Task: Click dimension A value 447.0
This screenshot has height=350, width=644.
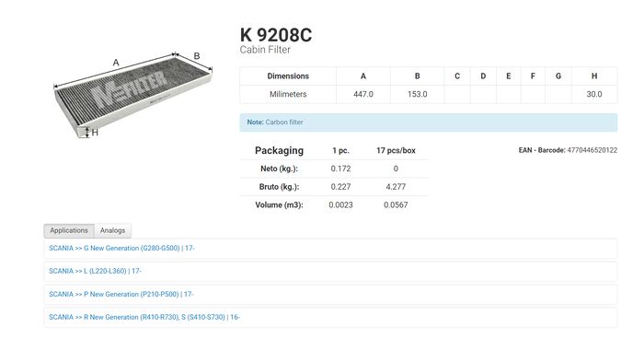Action: pos(363,94)
